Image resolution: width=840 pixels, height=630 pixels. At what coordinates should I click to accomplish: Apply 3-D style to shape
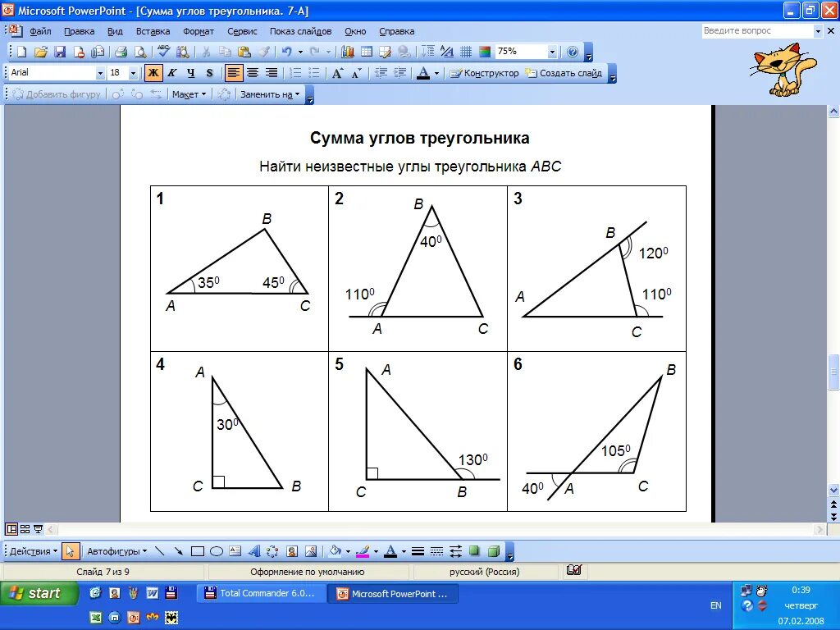493,550
